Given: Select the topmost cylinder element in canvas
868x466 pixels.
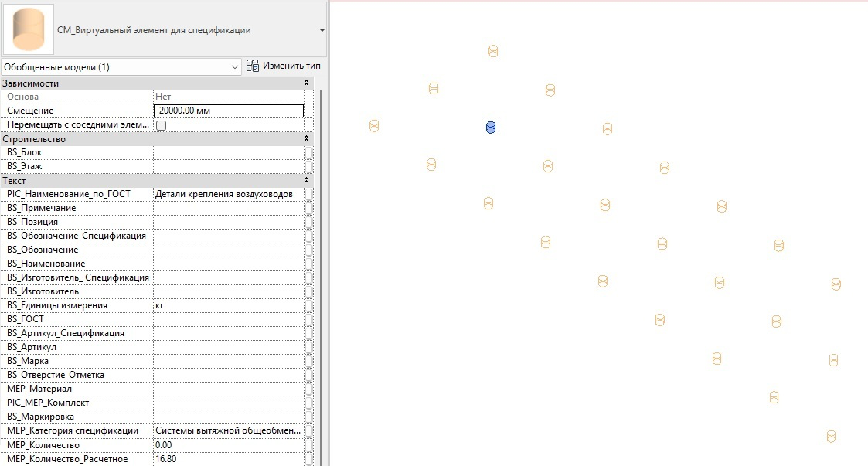Looking at the screenshot, I should click(x=493, y=52).
